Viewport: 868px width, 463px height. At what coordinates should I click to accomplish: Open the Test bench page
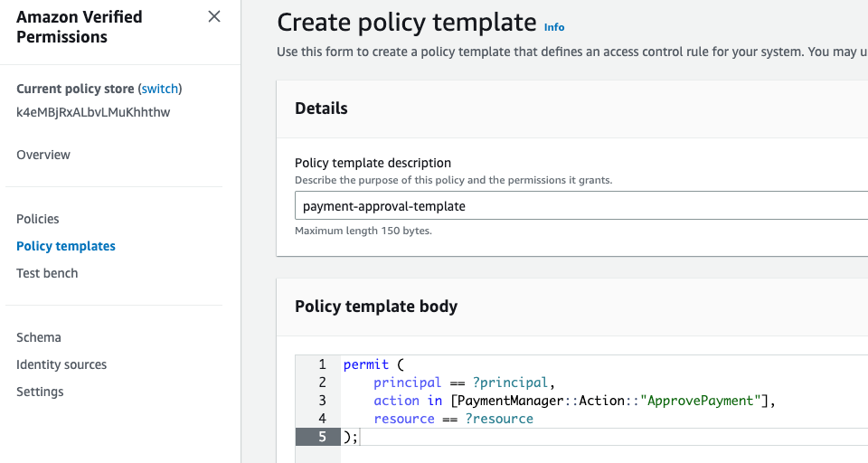pos(47,273)
